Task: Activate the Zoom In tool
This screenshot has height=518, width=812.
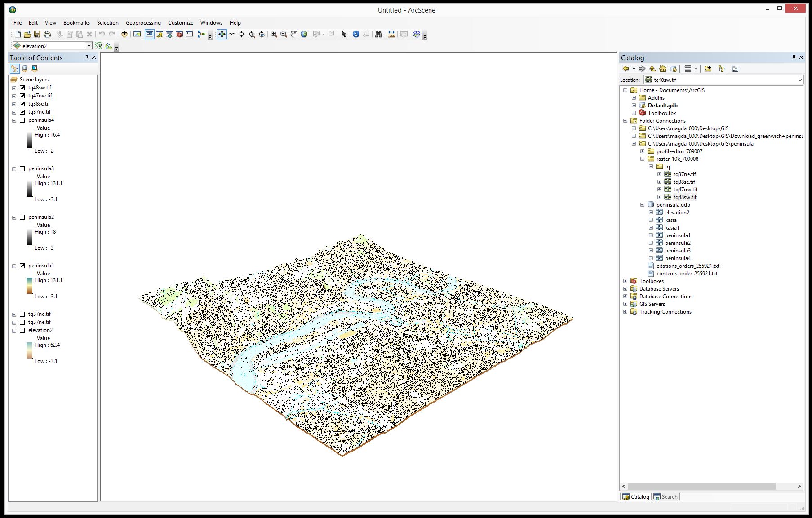Action: [x=274, y=34]
